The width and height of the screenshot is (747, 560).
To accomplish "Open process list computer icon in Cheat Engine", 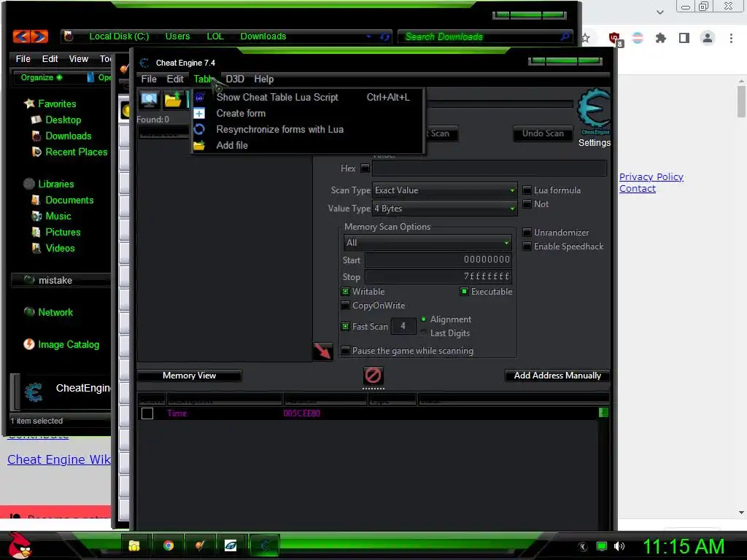I will pos(149,99).
